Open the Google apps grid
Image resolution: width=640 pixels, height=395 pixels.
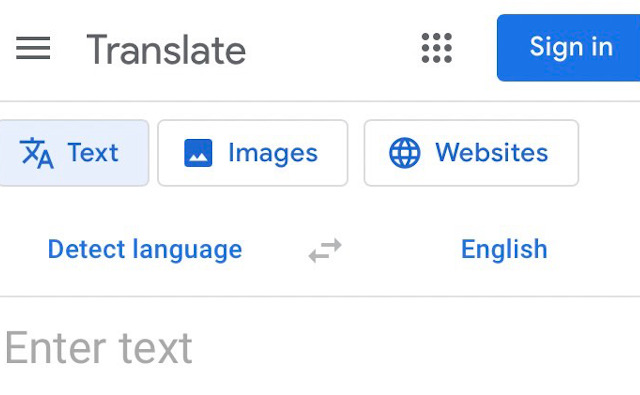coord(436,48)
